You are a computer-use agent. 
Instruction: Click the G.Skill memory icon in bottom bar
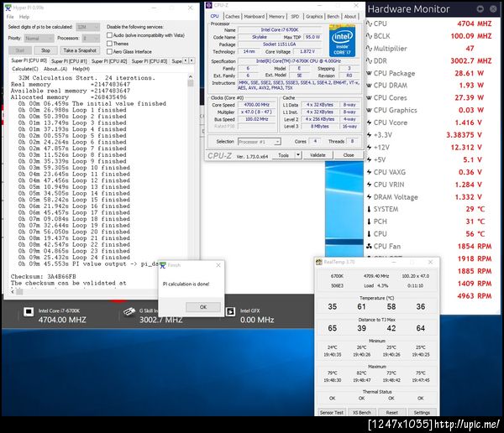pos(129,311)
